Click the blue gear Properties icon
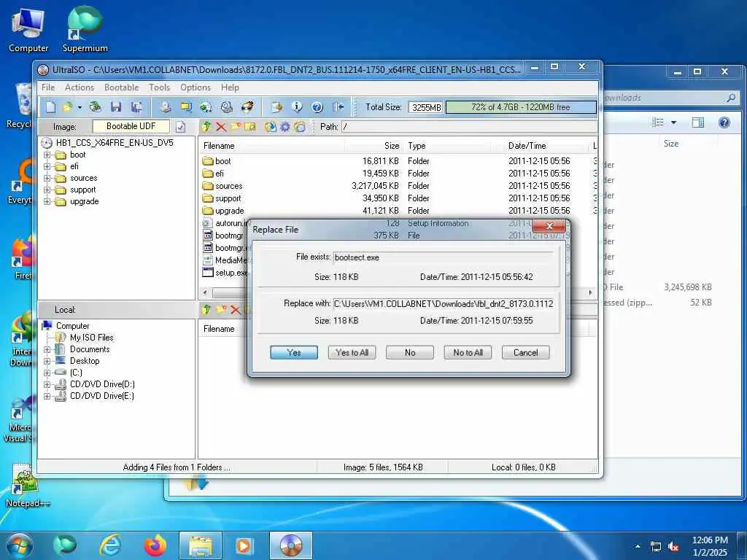The height and width of the screenshot is (560, 747). (x=285, y=127)
